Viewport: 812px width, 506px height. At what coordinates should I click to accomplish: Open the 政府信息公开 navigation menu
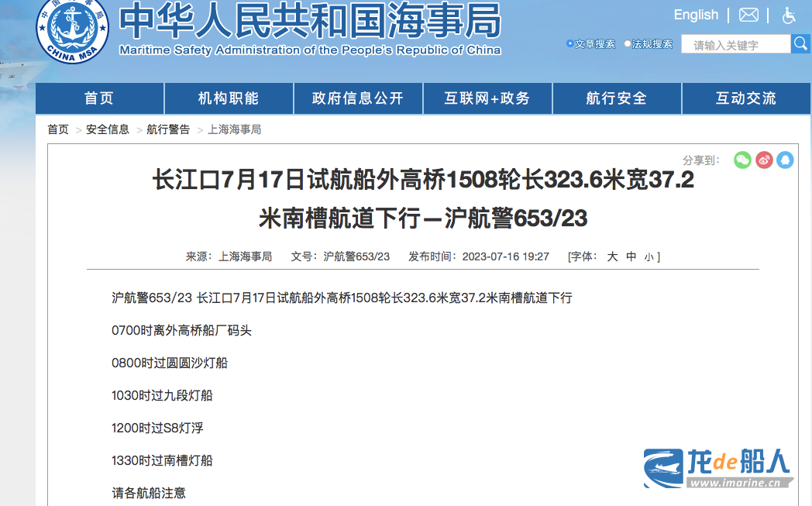click(x=358, y=98)
